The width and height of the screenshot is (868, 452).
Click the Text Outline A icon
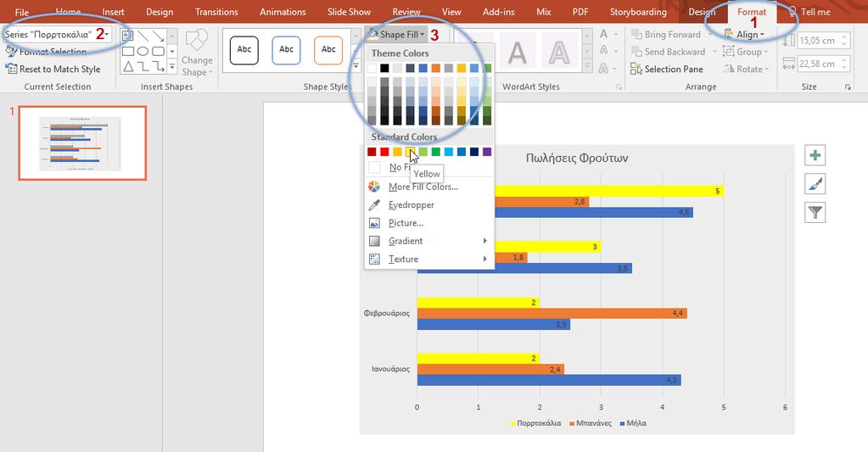pos(604,51)
